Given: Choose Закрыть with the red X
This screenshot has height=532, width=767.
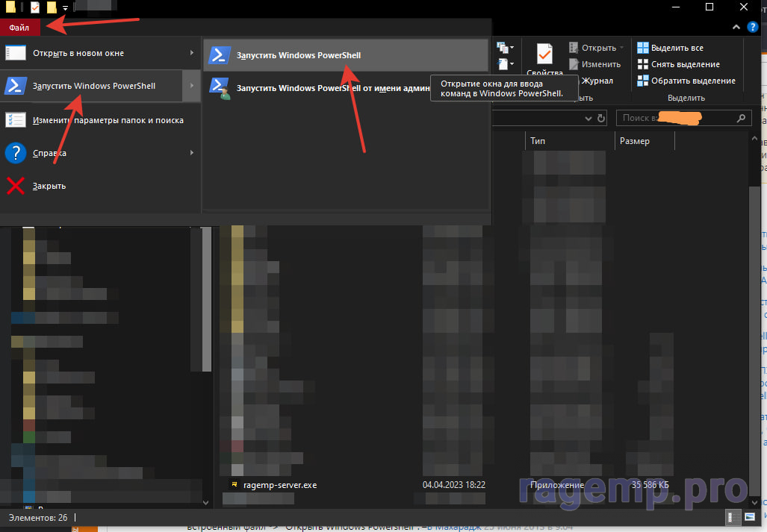Looking at the screenshot, I should [100, 186].
